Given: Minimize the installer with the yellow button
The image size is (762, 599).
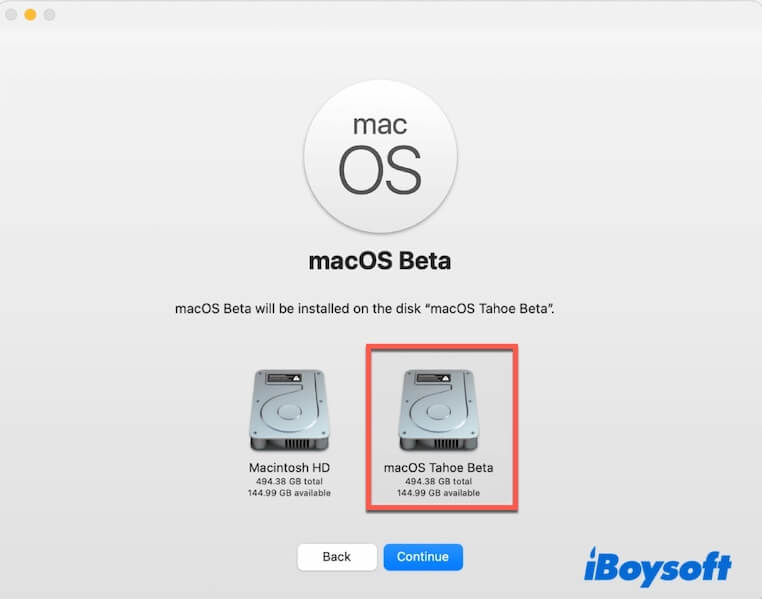Looking at the screenshot, I should click(x=30, y=15).
